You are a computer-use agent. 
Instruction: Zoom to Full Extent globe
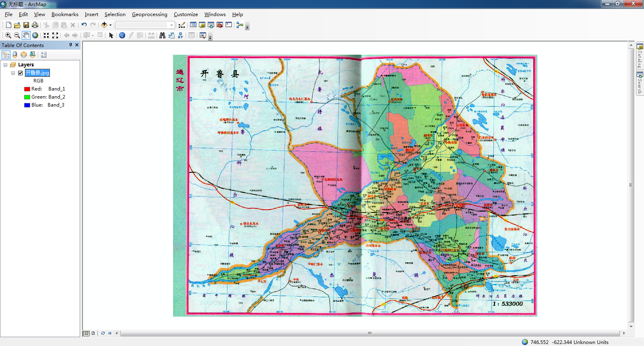(x=35, y=35)
